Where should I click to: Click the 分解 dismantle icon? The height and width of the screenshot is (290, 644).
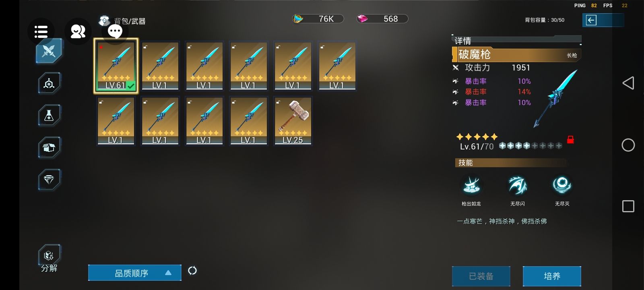pos(49,259)
